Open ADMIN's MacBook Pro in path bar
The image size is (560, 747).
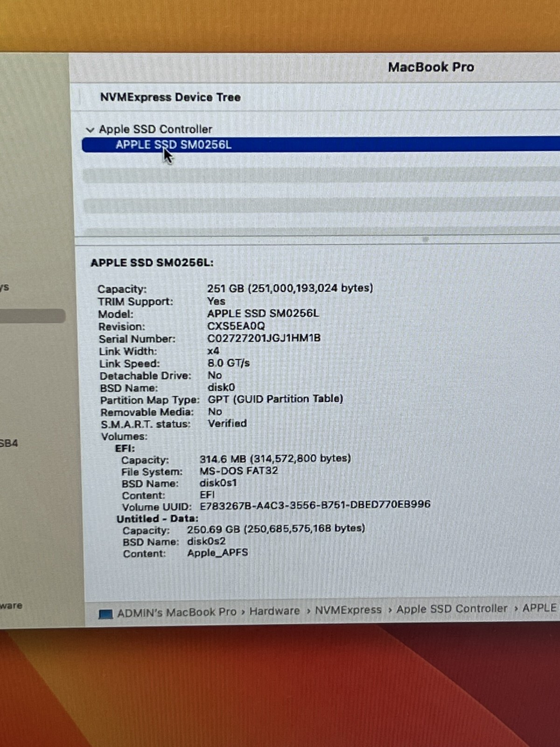point(177,613)
